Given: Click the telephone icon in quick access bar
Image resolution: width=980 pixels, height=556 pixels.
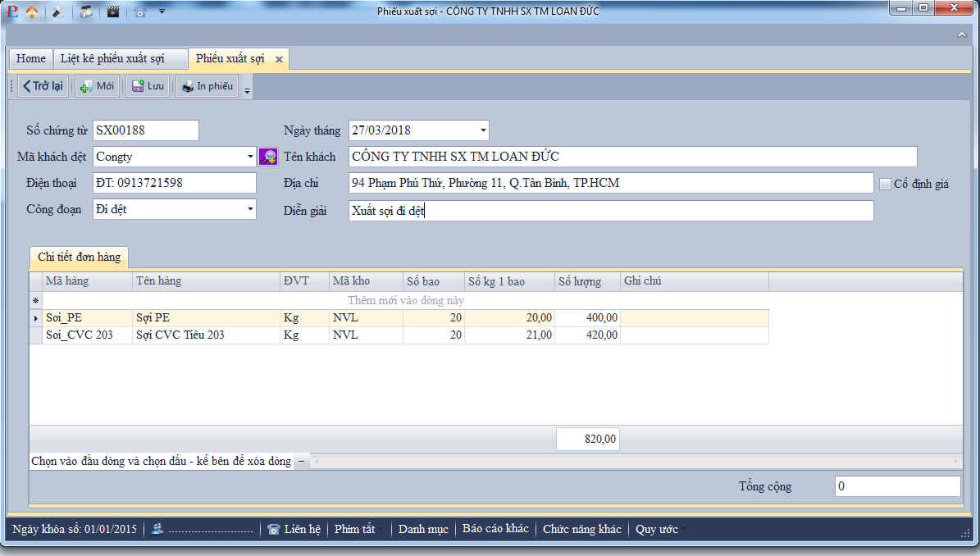Looking at the screenshot, I should 140,11.
